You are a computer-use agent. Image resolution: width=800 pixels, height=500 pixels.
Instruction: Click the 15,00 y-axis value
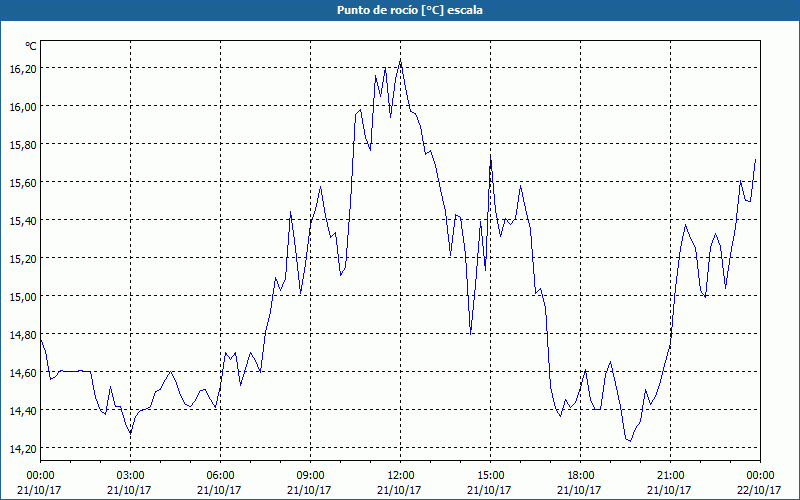pyautogui.click(x=23, y=296)
